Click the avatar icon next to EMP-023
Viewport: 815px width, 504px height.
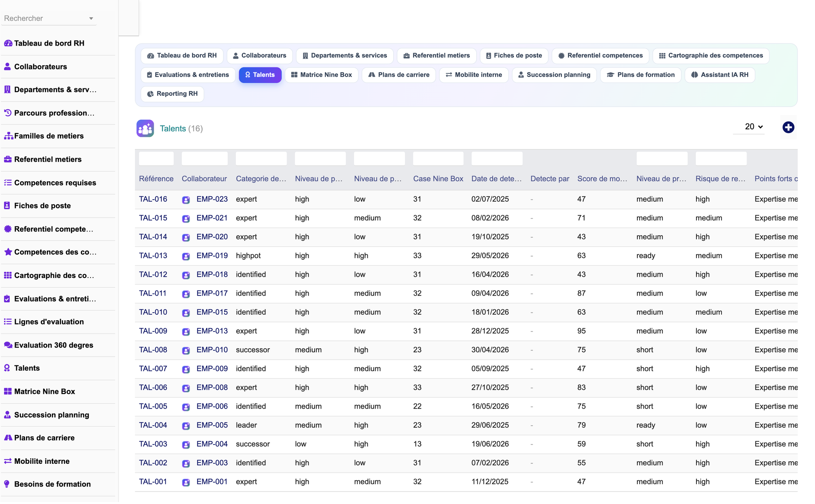point(186,200)
